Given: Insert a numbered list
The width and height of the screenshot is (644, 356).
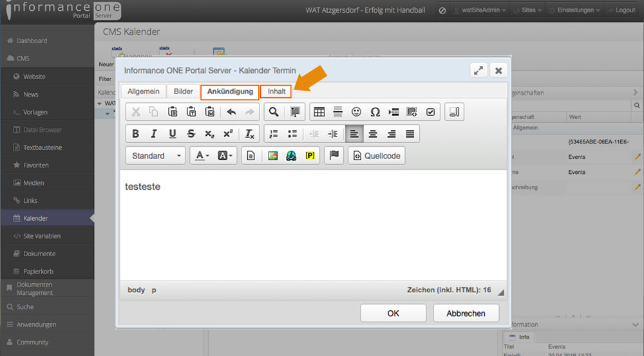Looking at the screenshot, I should click(274, 134).
